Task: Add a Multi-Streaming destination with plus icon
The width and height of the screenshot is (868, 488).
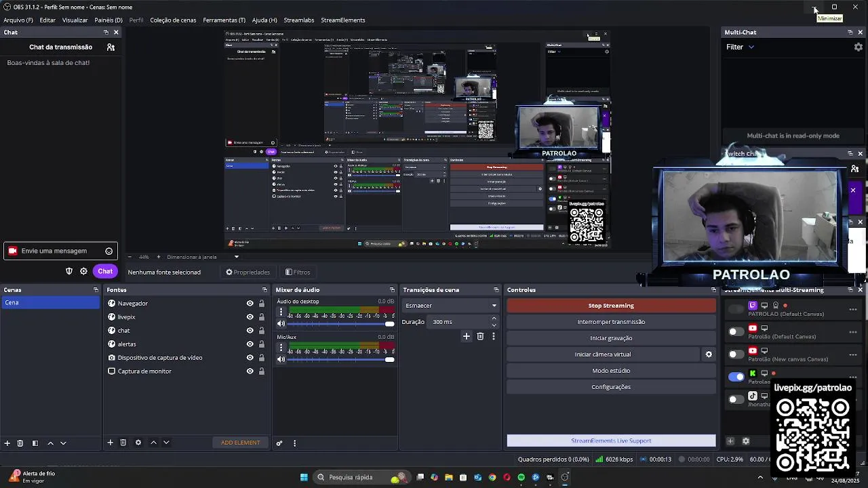Action: tap(730, 441)
